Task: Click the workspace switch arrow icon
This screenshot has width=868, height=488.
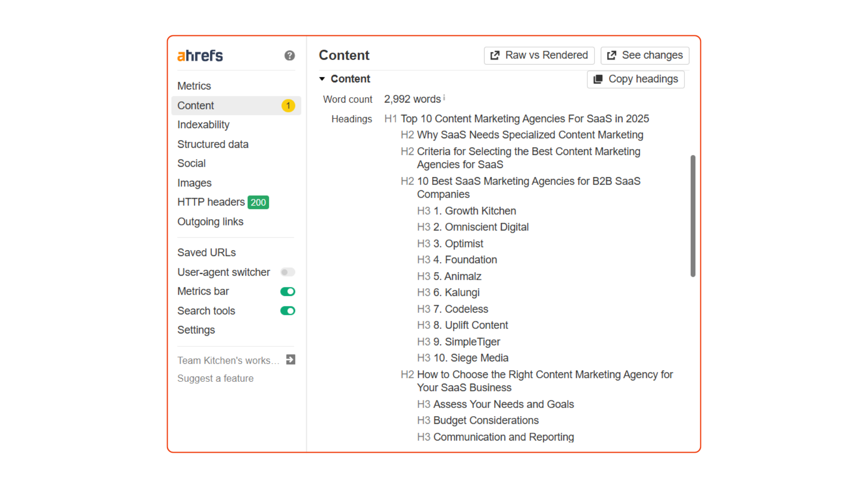Action: [x=291, y=360]
